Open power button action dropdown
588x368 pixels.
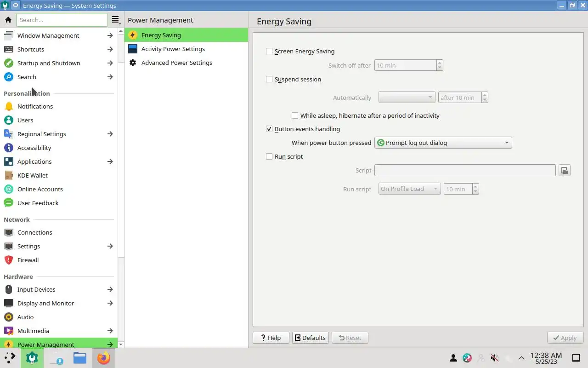pyautogui.click(x=443, y=143)
